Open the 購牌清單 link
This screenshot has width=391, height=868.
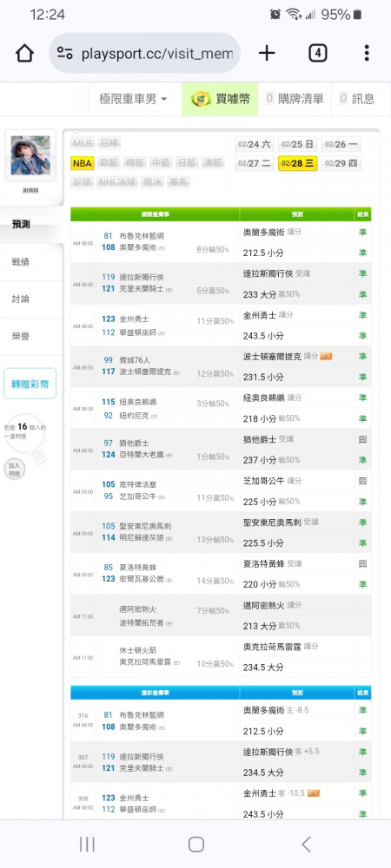294,99
